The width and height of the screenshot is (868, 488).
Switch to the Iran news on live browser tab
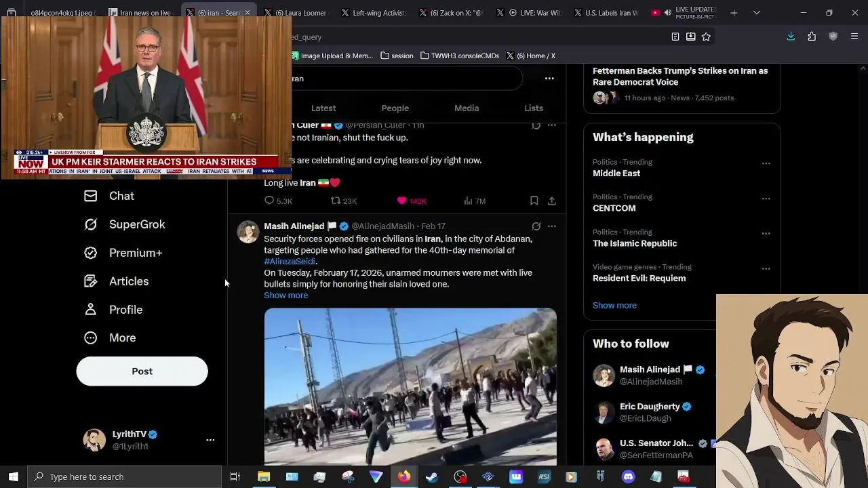[x=140, y=13]
